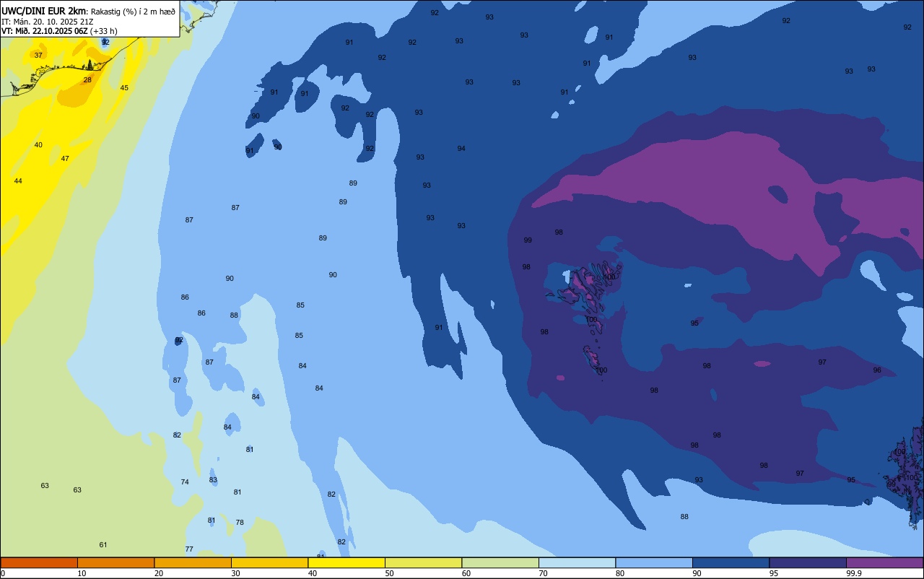Click the humidity value '78' on the map

(240, 523)
